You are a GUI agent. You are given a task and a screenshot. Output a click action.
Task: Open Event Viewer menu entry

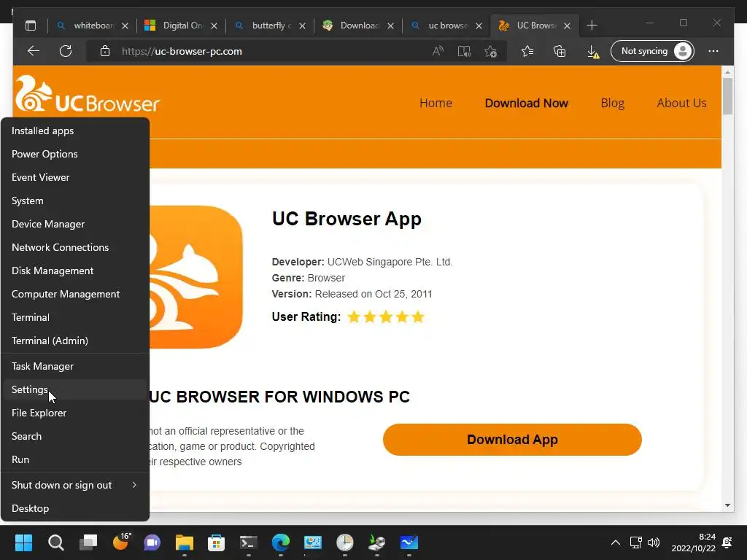coord(75,177)
